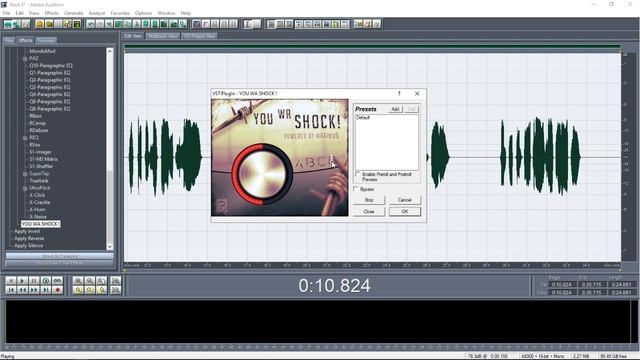Screen dimensions: 640x360
Task: Click Close button in plugin dialog
Action: coord(369,211)
